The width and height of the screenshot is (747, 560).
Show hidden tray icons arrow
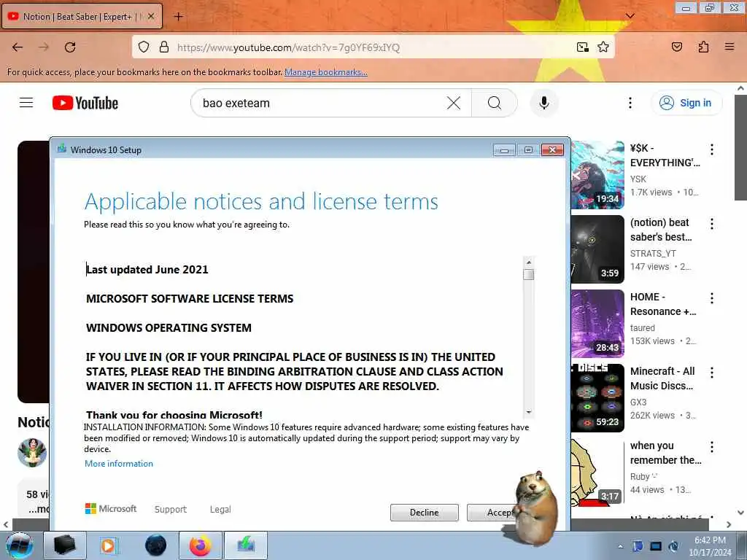tap(620, 546)
